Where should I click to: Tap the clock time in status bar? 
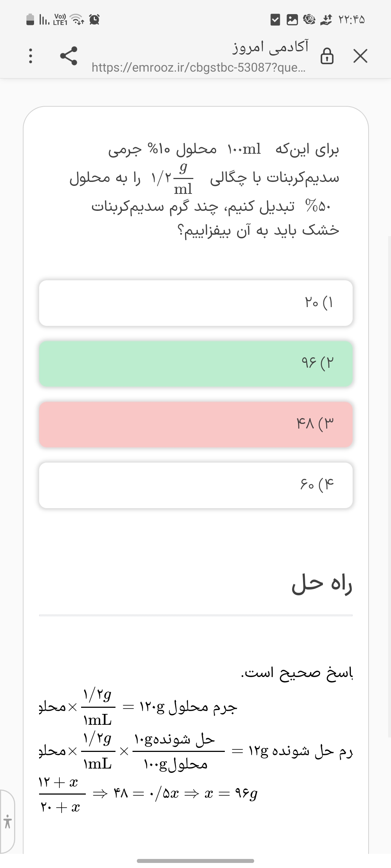click(x=352, y=20)
